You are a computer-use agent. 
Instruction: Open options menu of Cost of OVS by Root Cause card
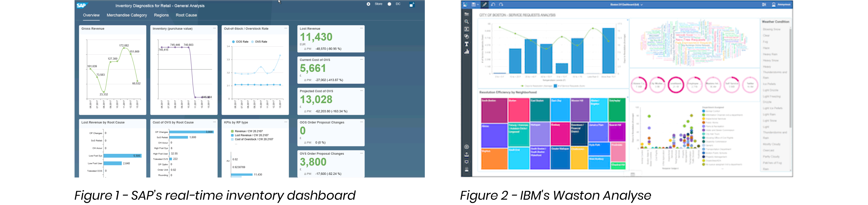214,122
